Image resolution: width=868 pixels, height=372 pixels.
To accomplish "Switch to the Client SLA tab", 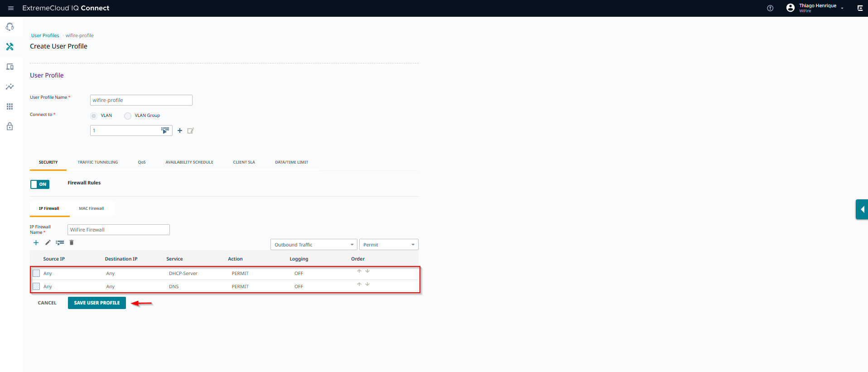I will (x=244, y=162).
